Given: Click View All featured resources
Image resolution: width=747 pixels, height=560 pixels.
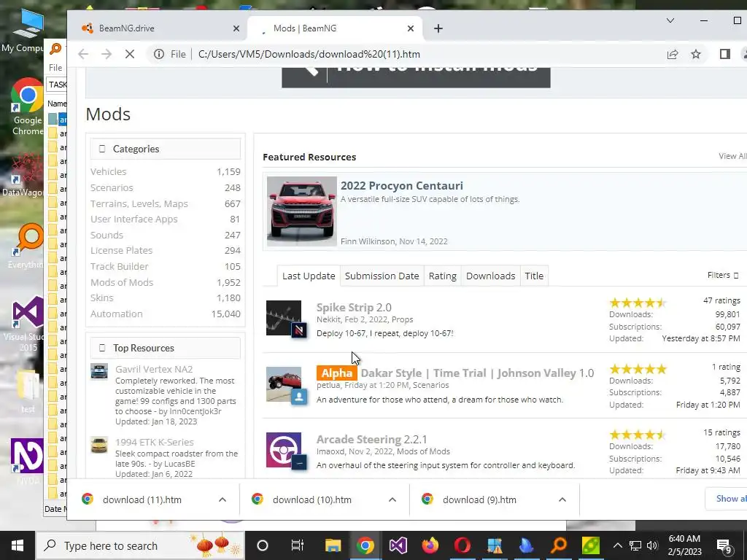Looking at the screenshot, I should tap(732, 156).
